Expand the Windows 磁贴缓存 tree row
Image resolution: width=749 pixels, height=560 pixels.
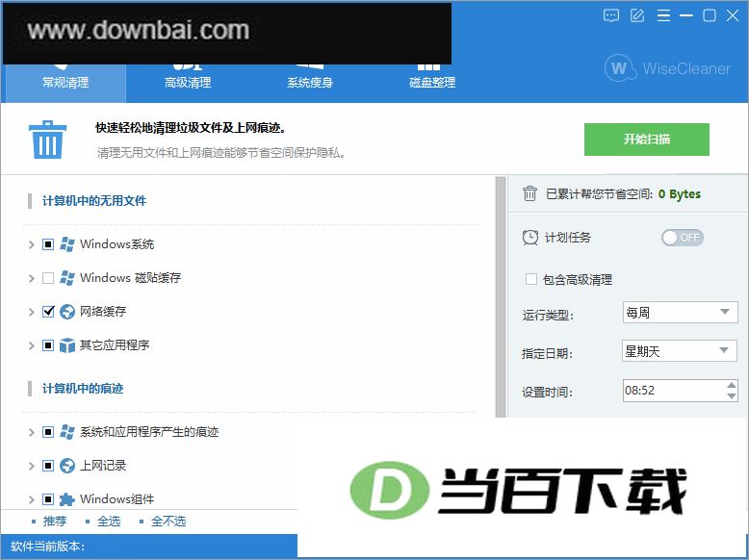point(32,278)
